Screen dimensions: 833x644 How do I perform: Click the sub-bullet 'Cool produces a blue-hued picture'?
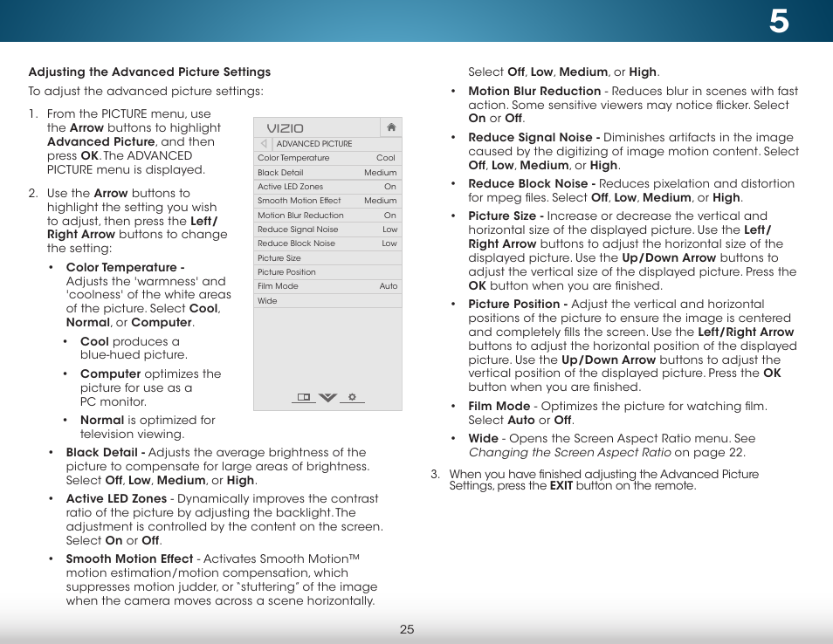pyautogui.click(x=134, y=348)
